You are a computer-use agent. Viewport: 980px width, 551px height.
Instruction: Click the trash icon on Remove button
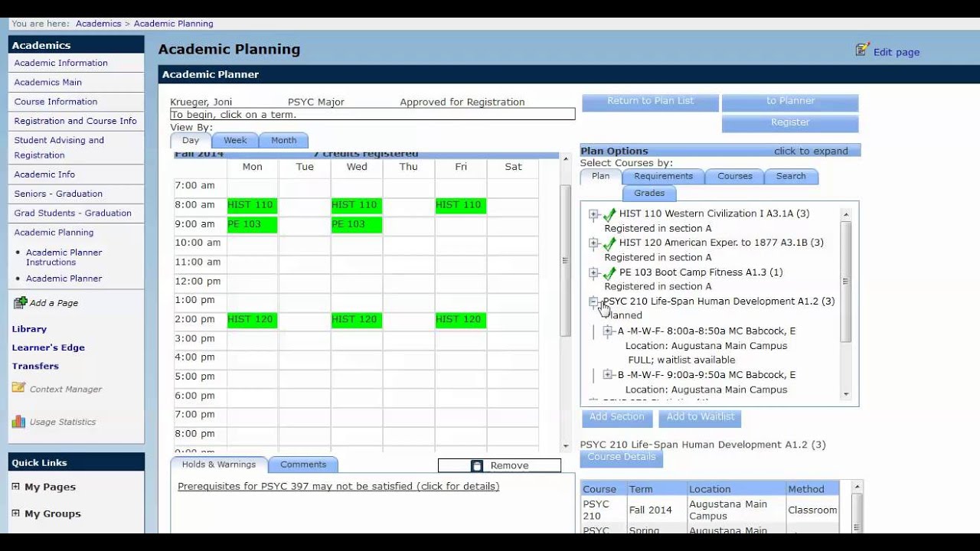click(477, 465)
